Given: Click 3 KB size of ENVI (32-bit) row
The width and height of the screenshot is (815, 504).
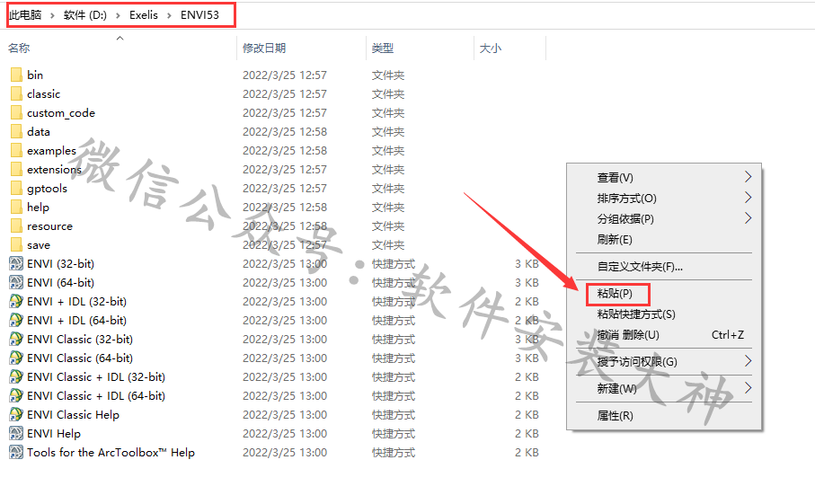Looking at the screenshot, I should coord(527,263).
